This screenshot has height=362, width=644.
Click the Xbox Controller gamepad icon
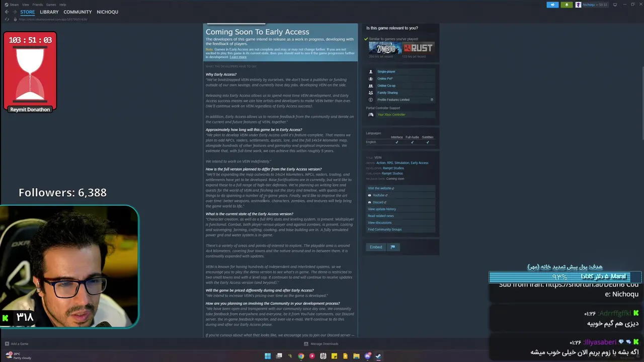[371, 115]
